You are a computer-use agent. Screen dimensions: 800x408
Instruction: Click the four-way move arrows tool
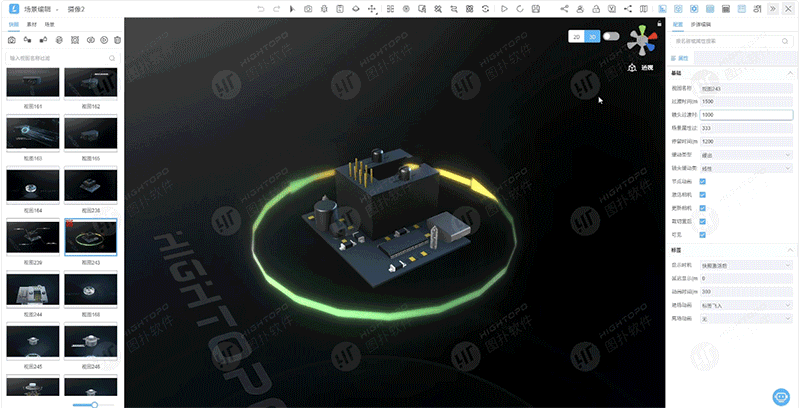(x=372, y=9)
